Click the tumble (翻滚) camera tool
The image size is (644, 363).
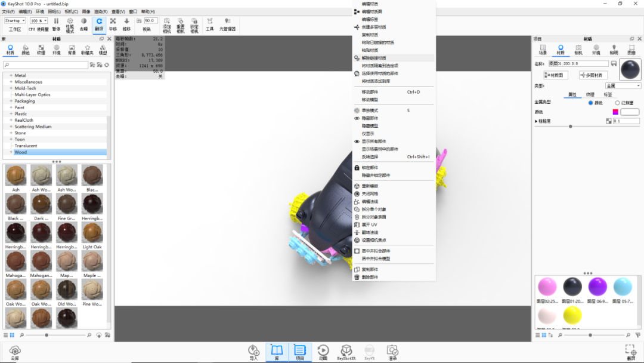(x=99, y=24)
